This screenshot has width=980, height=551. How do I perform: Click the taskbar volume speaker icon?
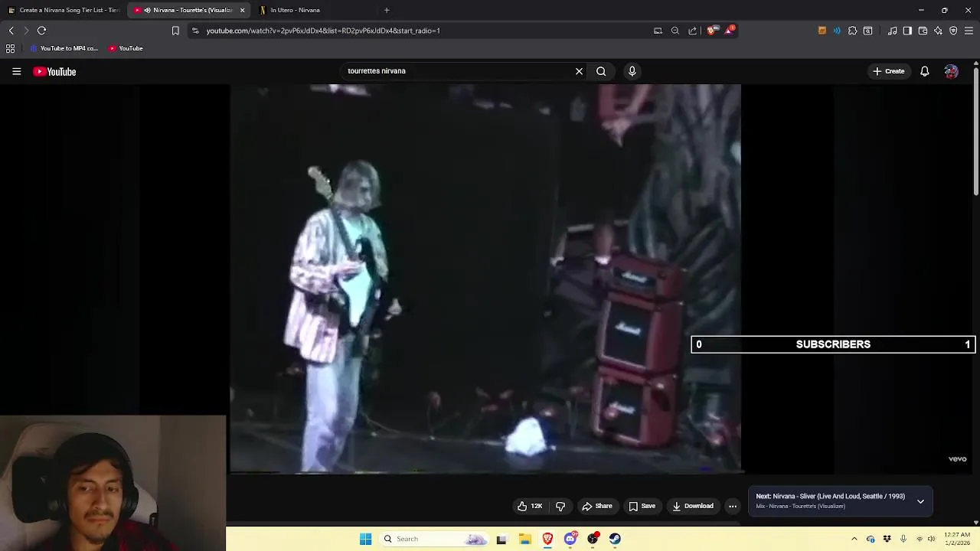click(932, 539)
